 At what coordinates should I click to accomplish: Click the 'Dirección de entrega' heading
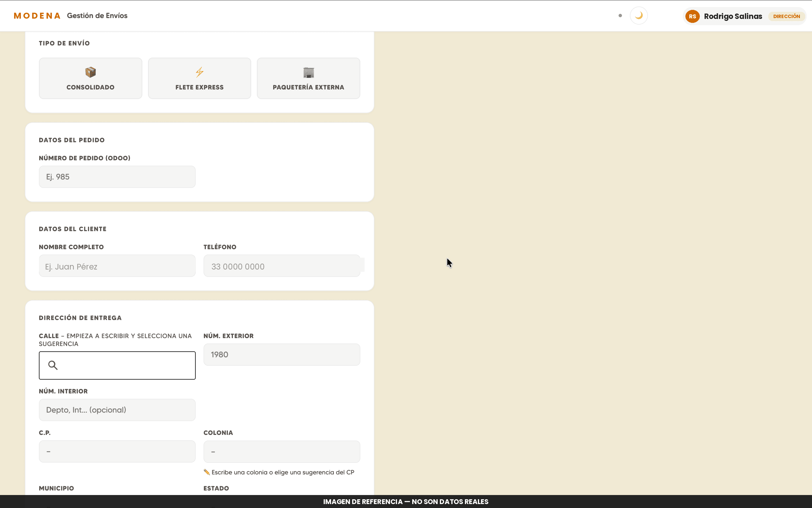(80, 318)
